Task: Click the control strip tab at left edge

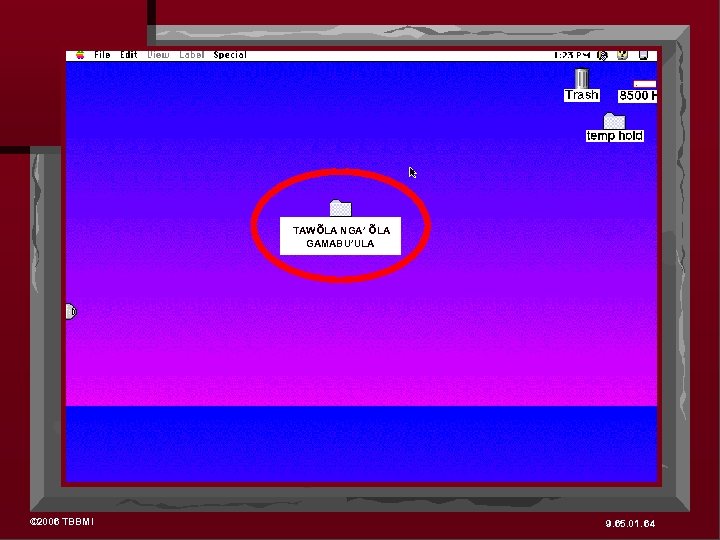Action: 71,311
